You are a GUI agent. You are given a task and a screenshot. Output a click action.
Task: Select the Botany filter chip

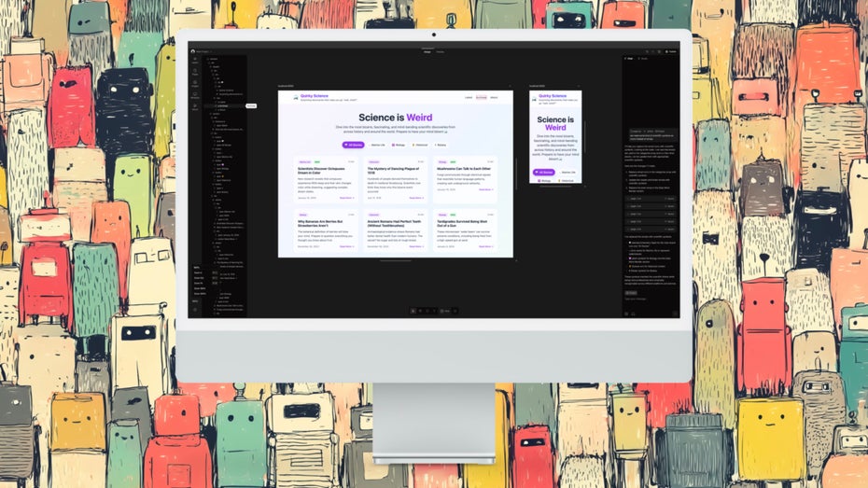click(x=441, y=145)
